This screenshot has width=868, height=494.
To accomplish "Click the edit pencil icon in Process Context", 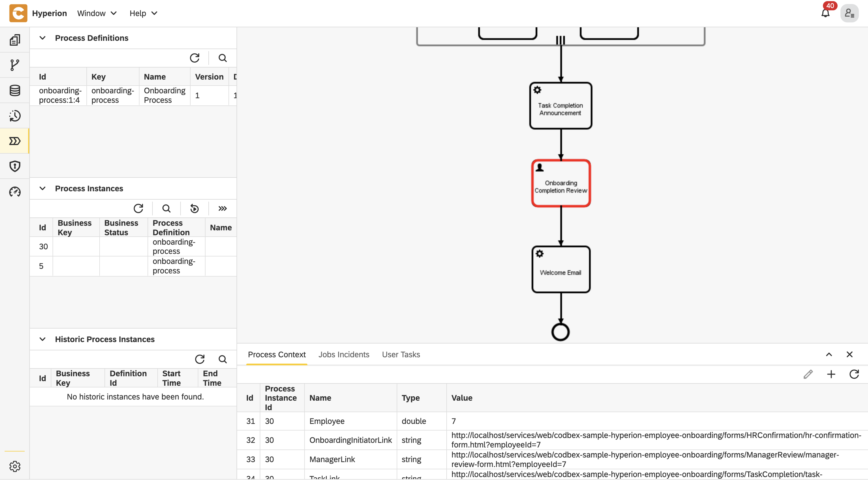I will pos(808,374).
